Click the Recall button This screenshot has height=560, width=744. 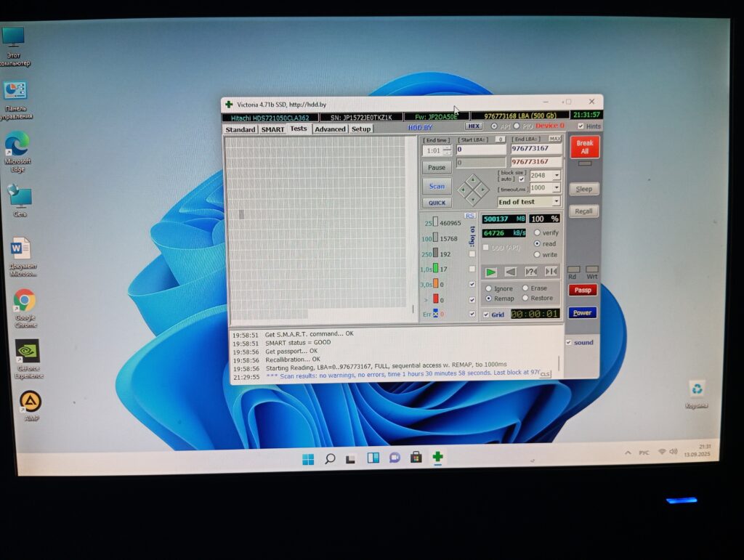click(583, 211)
